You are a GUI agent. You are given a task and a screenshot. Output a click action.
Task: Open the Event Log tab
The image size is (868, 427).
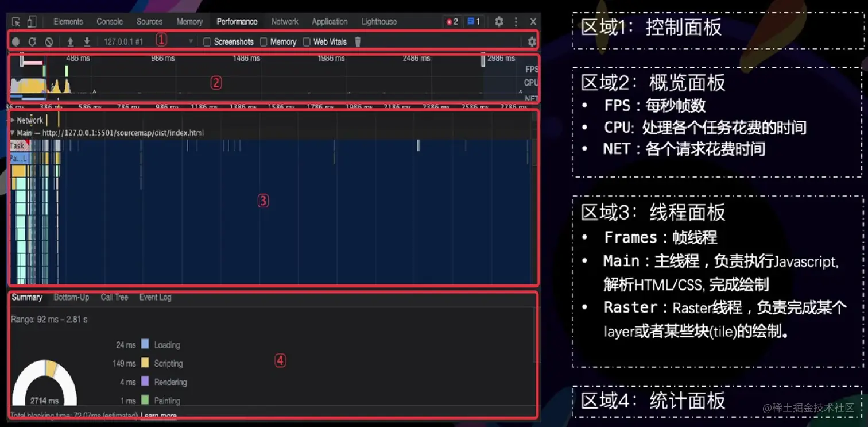tap(155, 297)
